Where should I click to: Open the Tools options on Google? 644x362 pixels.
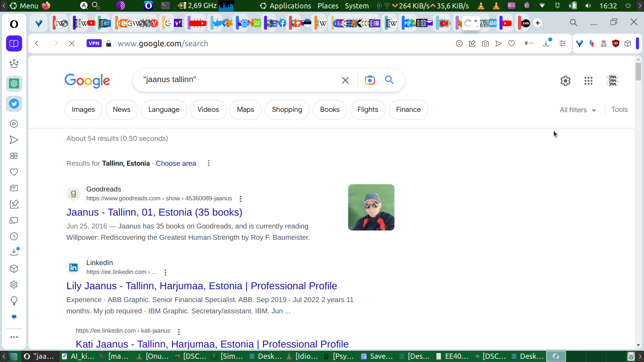pyautogui.click(x=619, y=109)
